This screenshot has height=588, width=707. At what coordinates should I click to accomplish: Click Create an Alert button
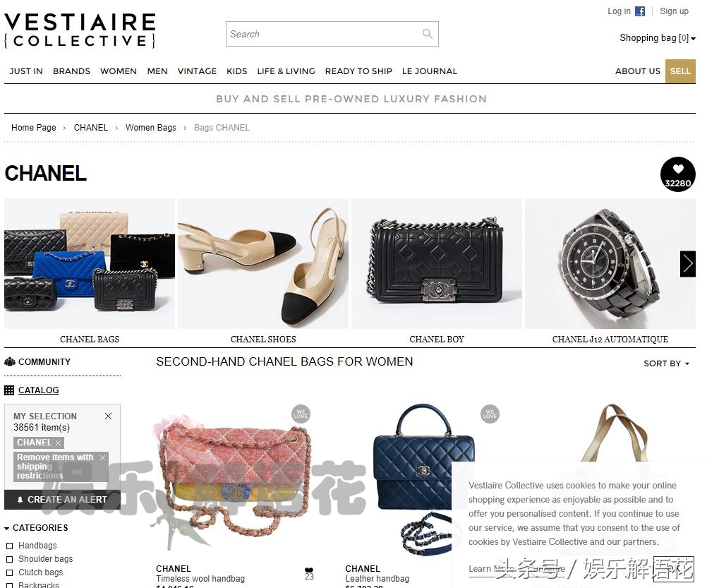click(x=62, y=500)
